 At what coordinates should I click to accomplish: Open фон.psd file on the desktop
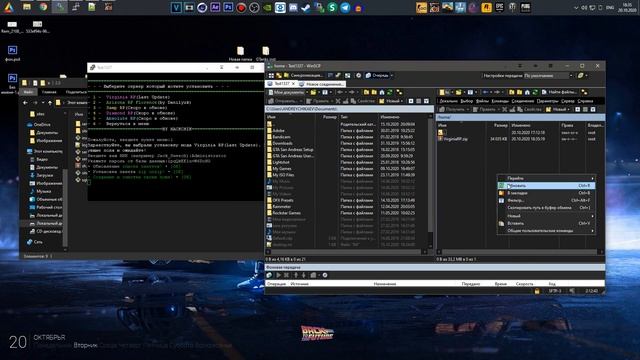tap(12, 53)
